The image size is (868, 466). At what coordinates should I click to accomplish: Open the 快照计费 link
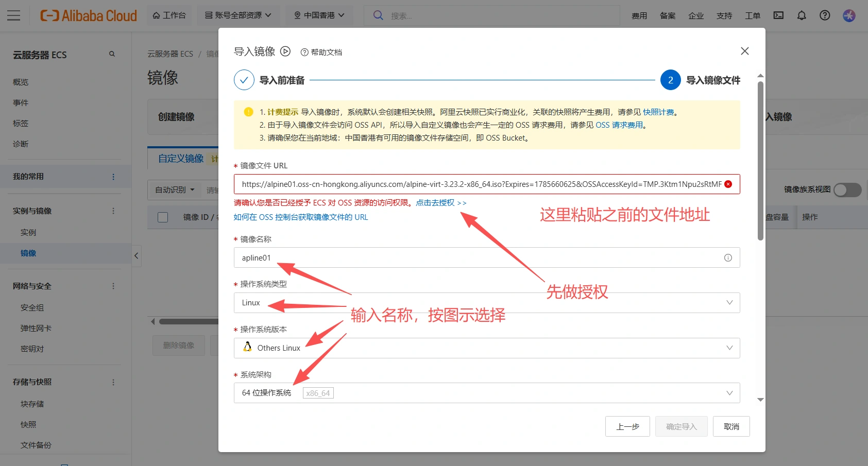coord(658,112)
